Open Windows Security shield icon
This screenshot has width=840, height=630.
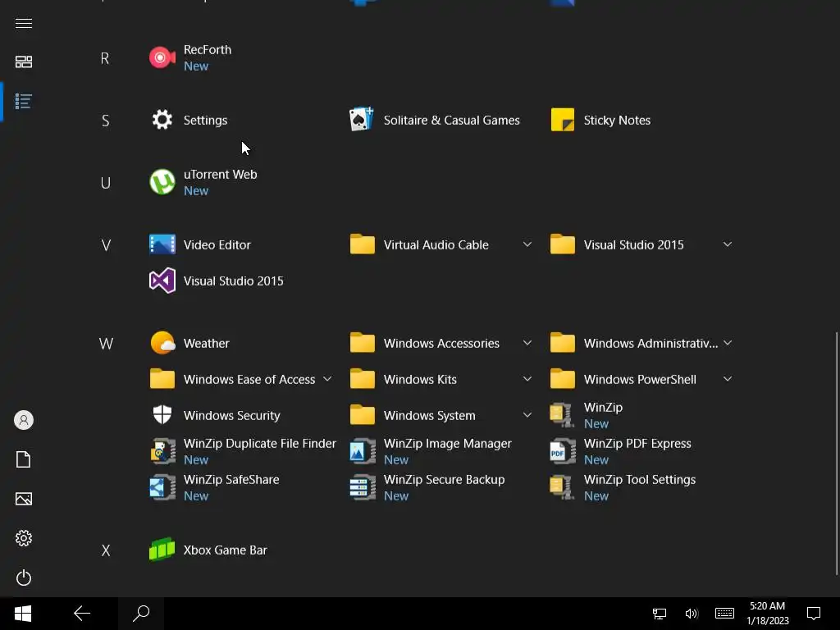162,415
